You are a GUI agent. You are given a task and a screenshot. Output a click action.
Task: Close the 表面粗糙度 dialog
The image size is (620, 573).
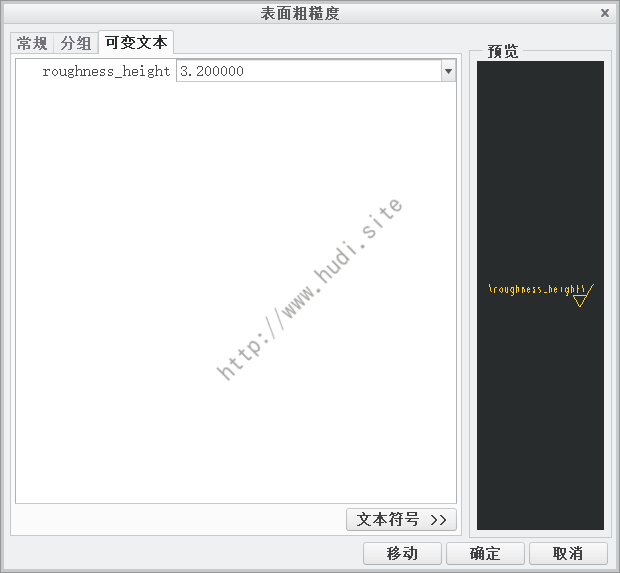[605, 13]
